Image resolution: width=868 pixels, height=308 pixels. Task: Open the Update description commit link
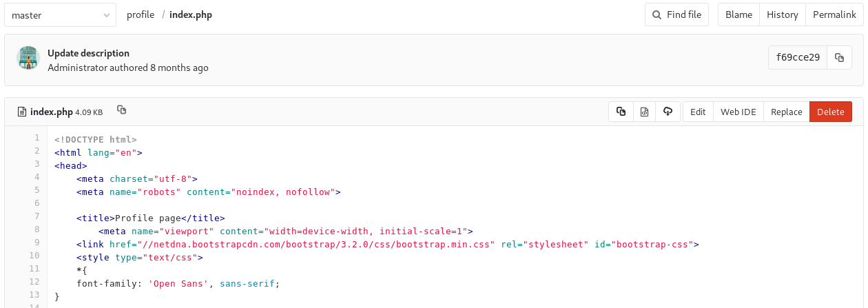(88, 53)
